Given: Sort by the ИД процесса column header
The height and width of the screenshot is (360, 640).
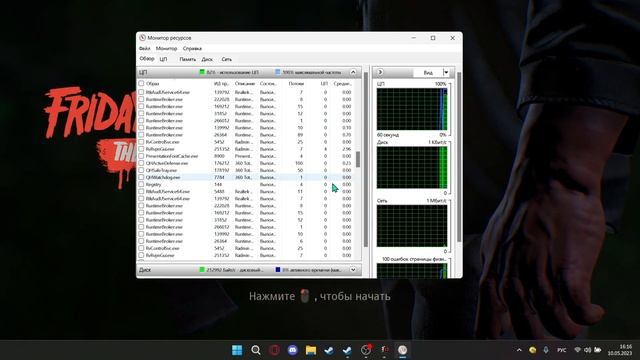Looking at the screenshot, I should tap(222, 83).
